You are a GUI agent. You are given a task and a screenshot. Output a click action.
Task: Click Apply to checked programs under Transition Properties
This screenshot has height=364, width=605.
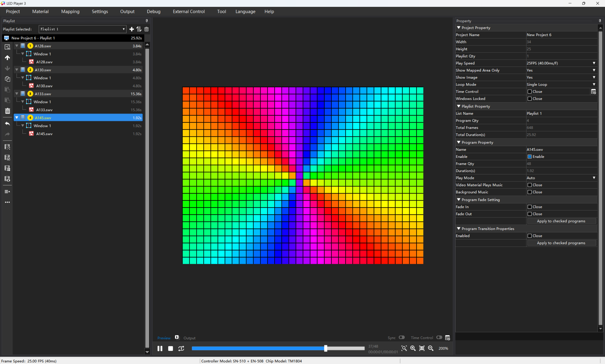click(561, 243)
